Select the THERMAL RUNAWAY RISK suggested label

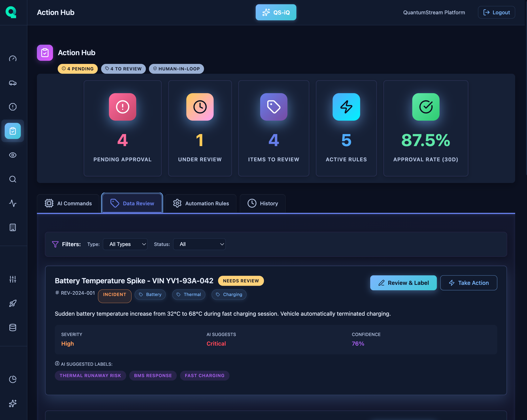90,375
